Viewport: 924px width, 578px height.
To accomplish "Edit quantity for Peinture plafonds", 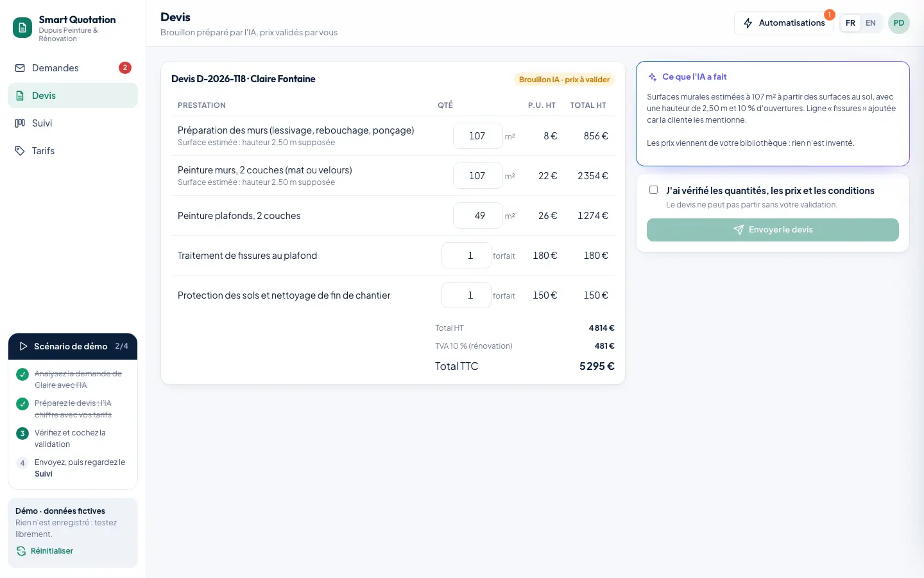I will pyautogui.click(x=477, y=216).
